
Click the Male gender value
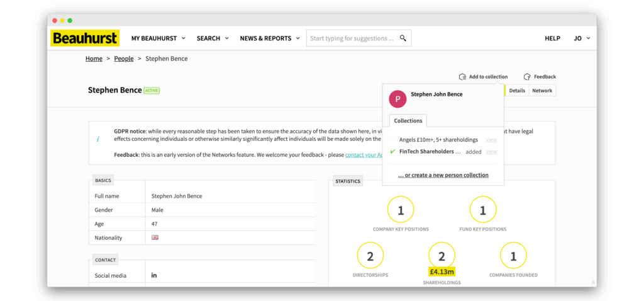coord(157,210)
